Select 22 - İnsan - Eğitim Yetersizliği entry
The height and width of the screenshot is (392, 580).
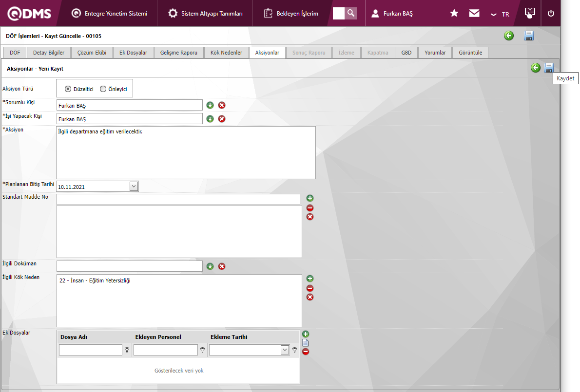tap(95, 281)
